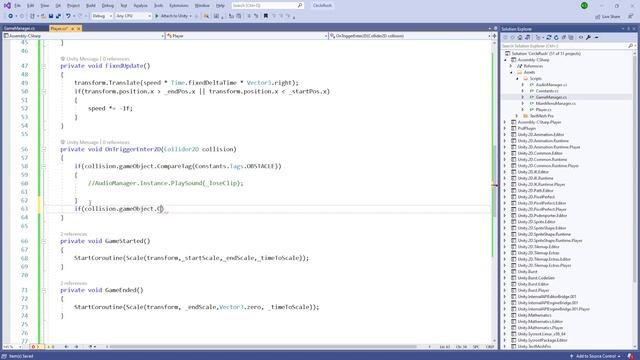Click the notifications bell in status bar

click(631, 356)
